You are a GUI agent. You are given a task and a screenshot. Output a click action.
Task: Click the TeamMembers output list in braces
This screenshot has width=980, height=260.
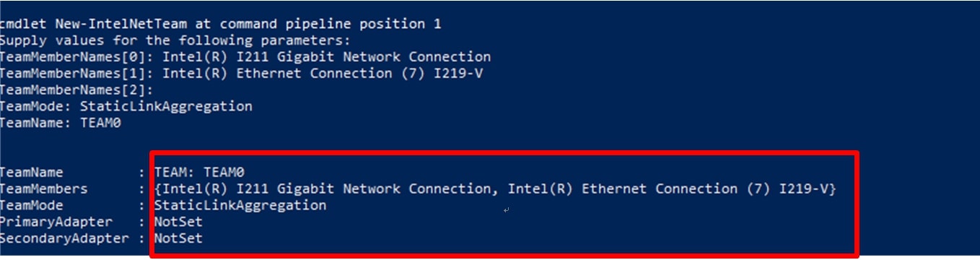495,188
